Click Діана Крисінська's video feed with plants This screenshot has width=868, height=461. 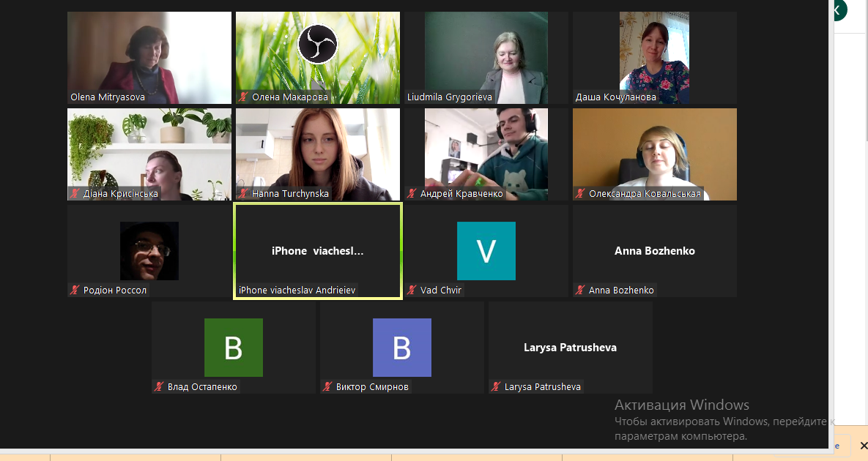click(149, 154)
